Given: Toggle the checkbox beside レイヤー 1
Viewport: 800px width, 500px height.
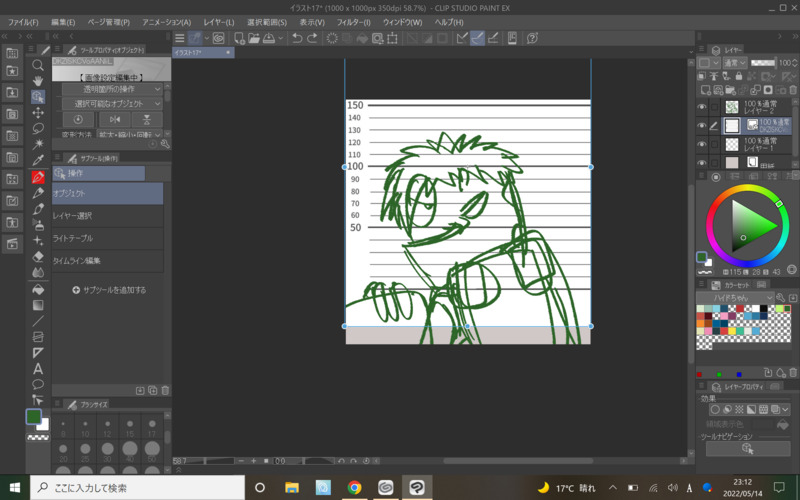Looking at the screenshot, I should tap(714, 144).
